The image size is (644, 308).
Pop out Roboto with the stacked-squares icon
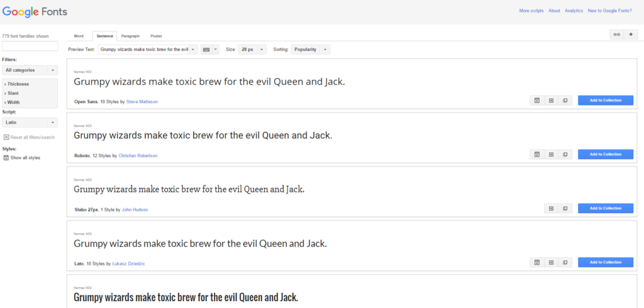(x=565, y=155)
